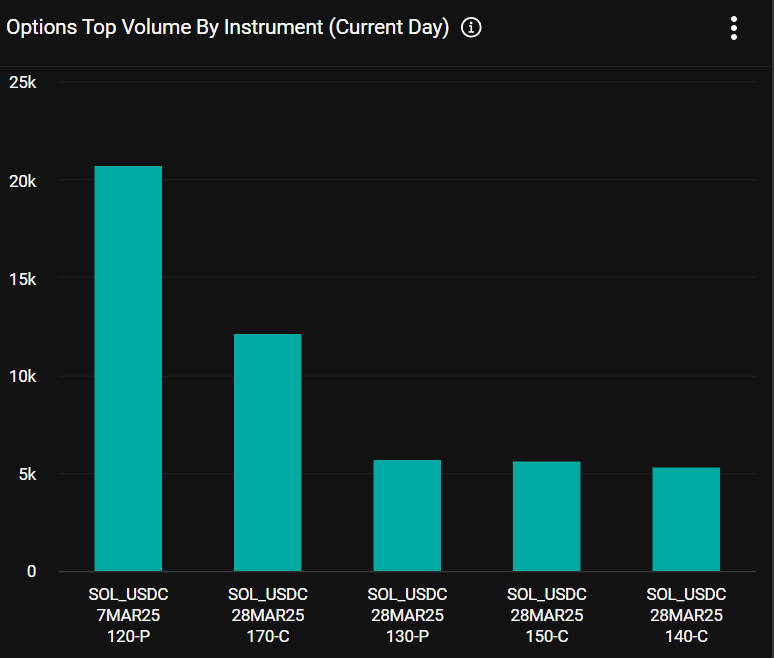774x658 pixels.
Task: Click the SOL_USDC 28MAR25 150-C axis label
Action: (x=547, y=614)
